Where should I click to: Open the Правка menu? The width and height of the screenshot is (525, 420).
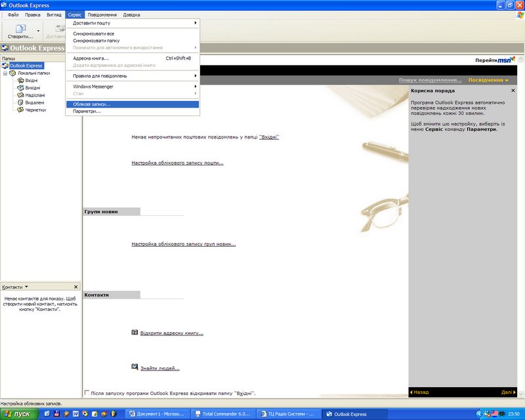point(32,14)
